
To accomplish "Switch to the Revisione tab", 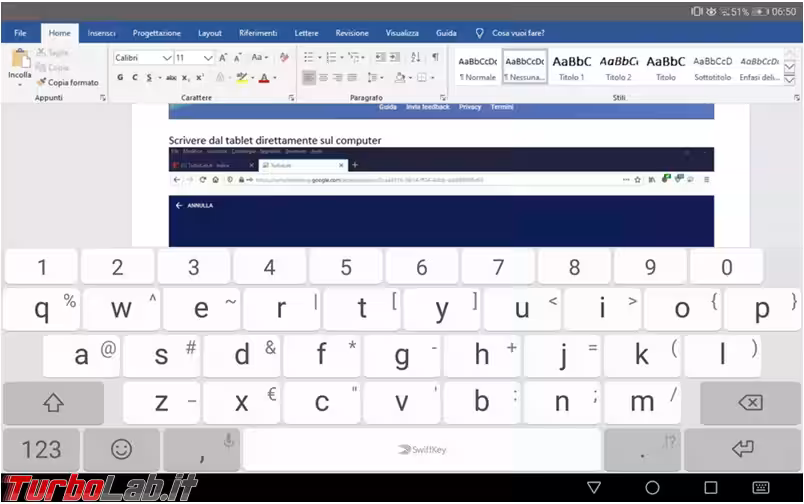I will pos(351,33).
